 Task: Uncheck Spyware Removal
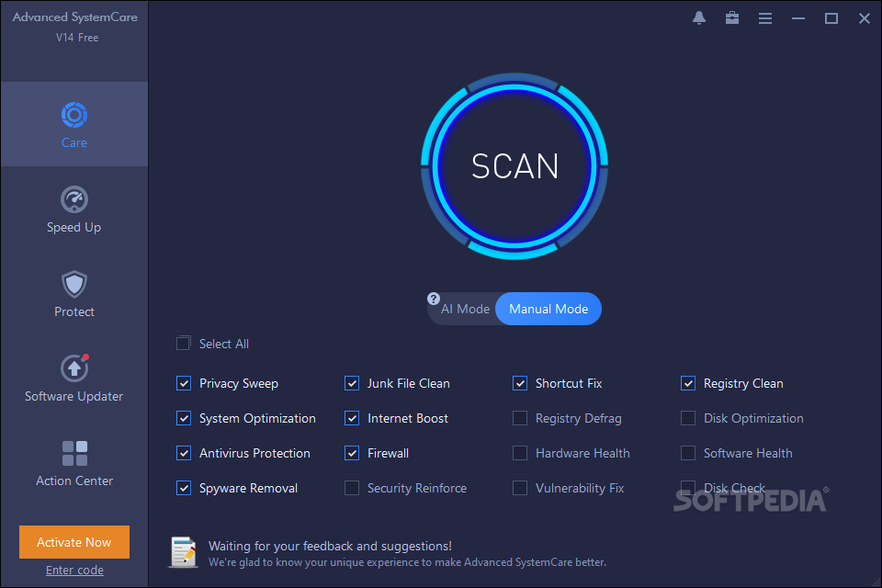[184, 488]
